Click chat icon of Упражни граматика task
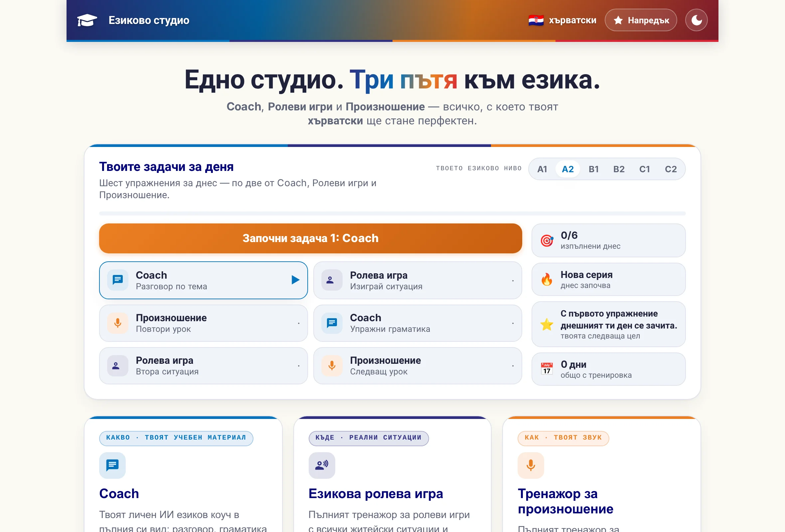 pos(332,323)
